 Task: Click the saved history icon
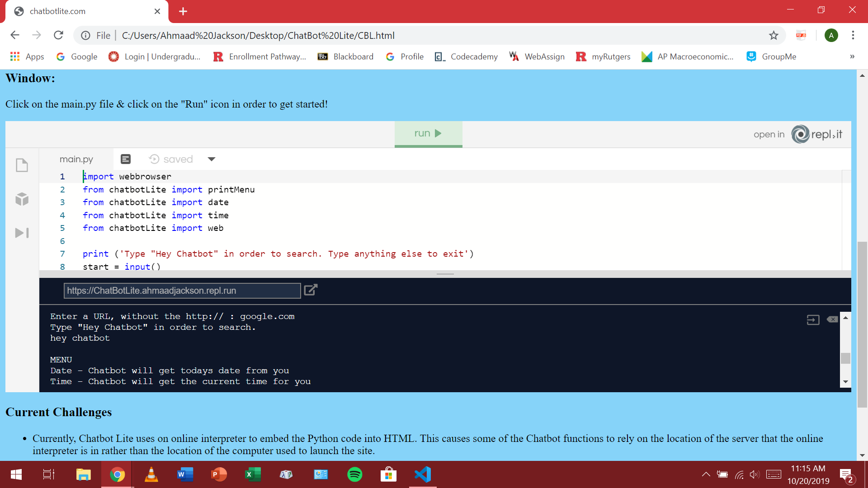point(154,159)
